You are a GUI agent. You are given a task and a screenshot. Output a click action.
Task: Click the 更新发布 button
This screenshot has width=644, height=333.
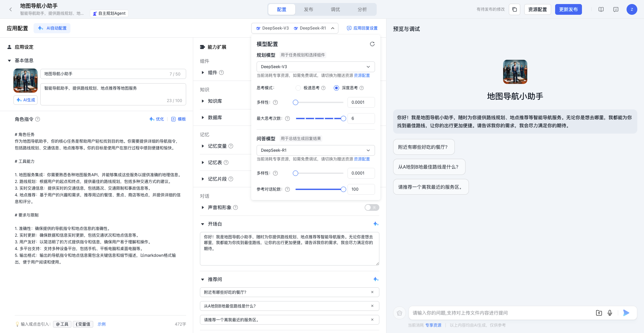pos(569,9)
